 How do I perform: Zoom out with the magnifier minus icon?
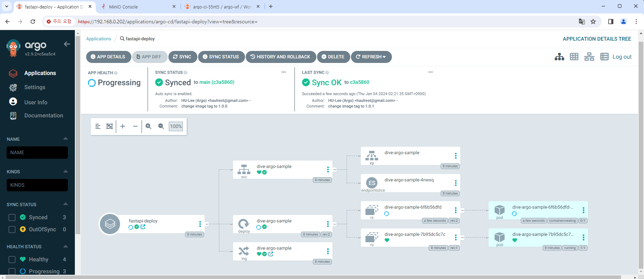point(161,126)
